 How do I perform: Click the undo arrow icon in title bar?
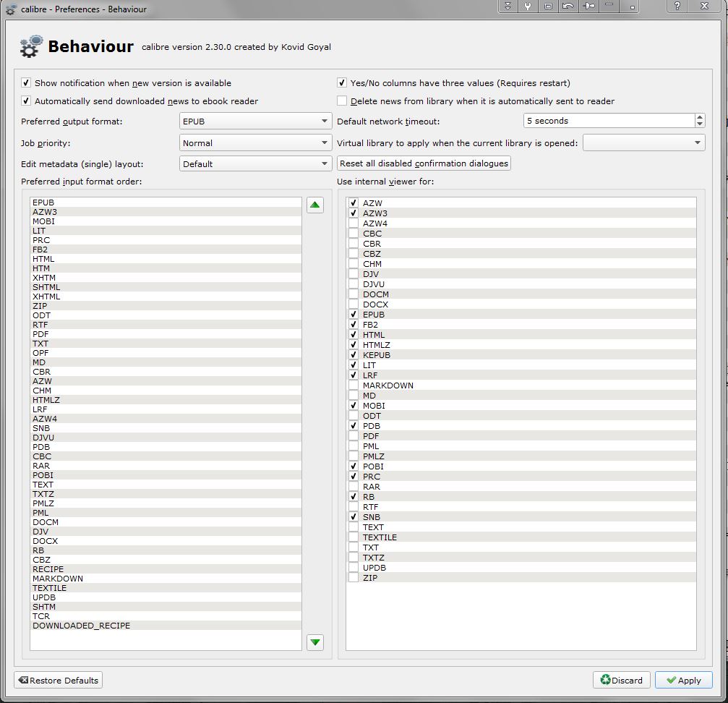pyautogui.click(x=568, y=6)
